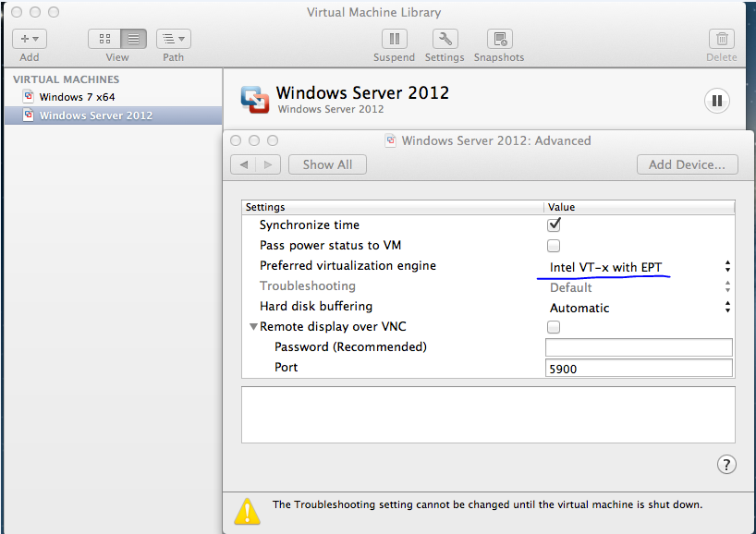Image resolution: width=756 pixels, height=534 pixels.
Task: Close the Advanced settings window
Action: pyautogui.click(x=236, y=140)
